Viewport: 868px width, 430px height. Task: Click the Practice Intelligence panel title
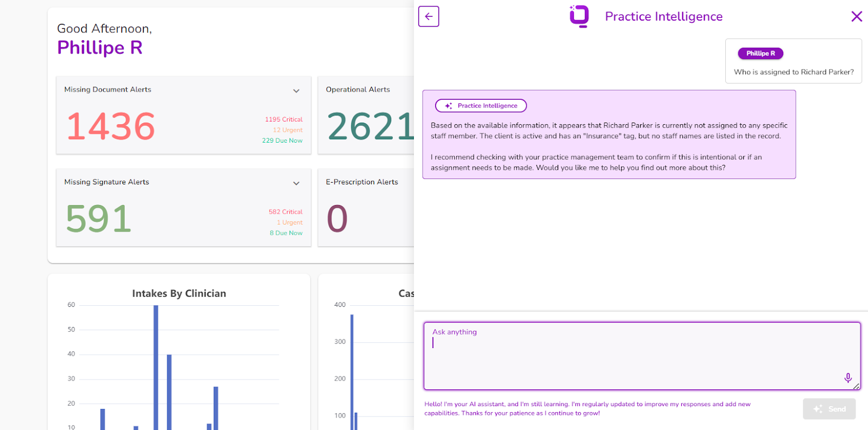(x=663, y=17)
